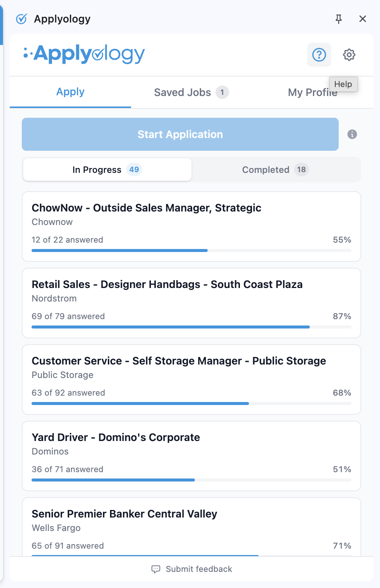The width and height of the screenshot is (380, 588).
Task: Click the ChowNow 55% progress bar
Action: (192, 250)
